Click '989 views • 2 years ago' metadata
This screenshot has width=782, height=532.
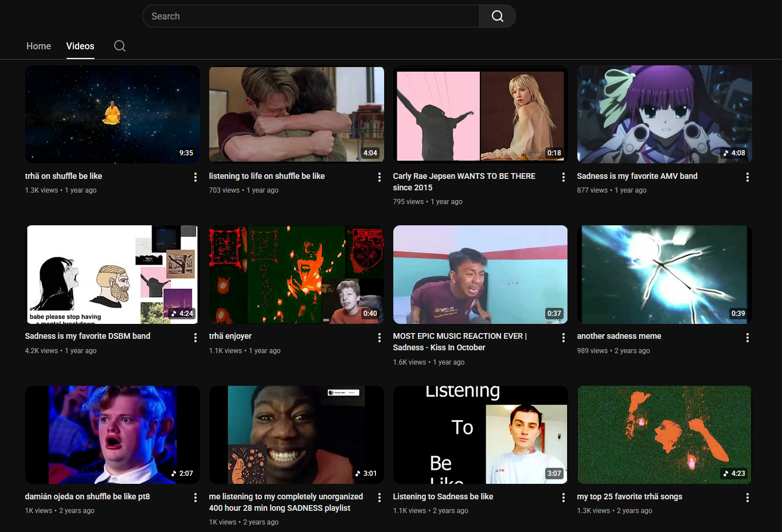[x=613, y=351]
